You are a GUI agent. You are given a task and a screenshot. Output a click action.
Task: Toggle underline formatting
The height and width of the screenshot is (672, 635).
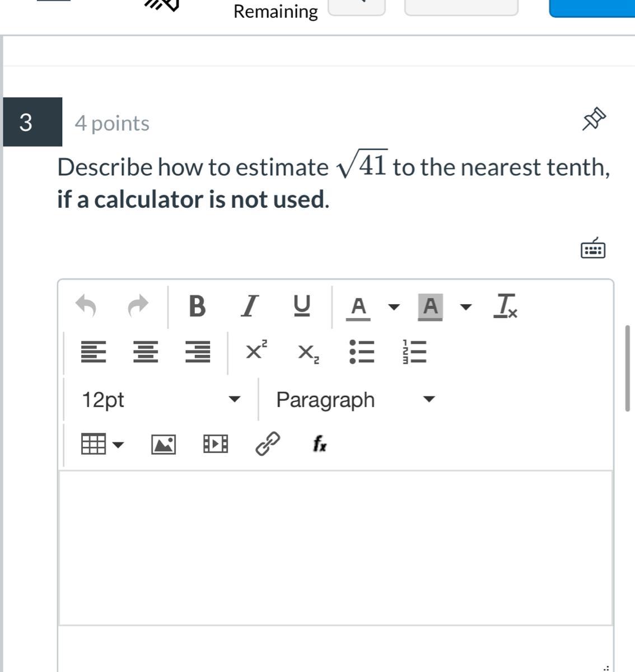tap(301, 306)
